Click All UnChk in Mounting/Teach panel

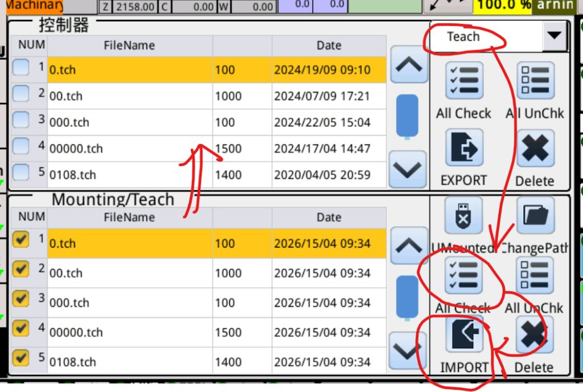coord(534,276)
